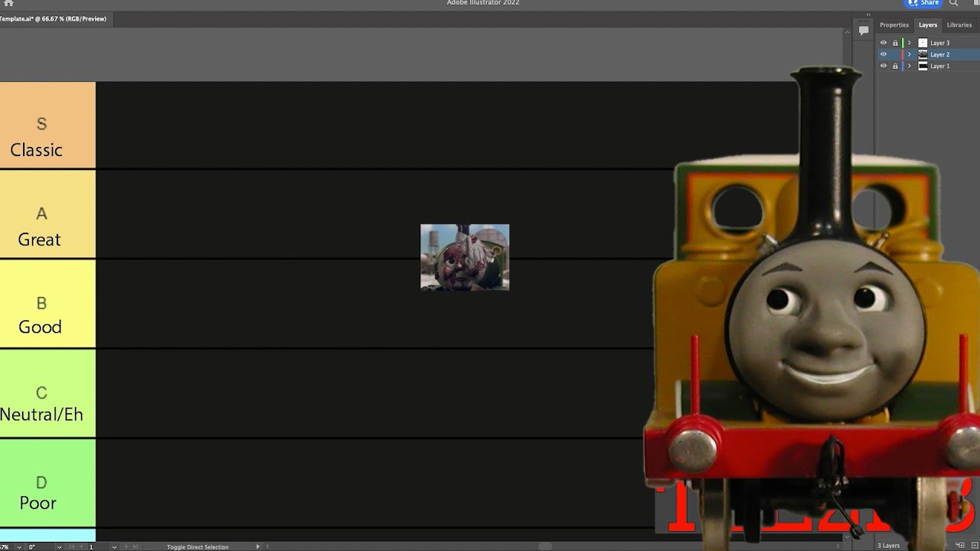Hide Layer 2 using its eye icon

pos(884,54)
